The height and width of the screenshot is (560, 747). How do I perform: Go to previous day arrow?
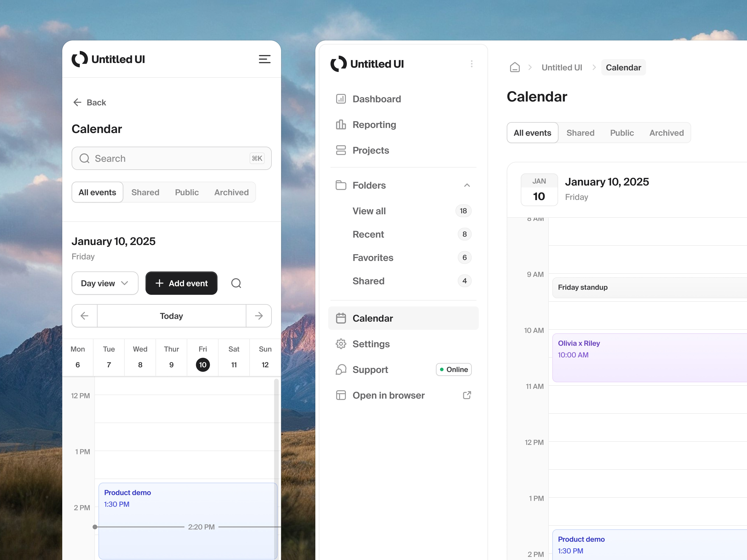pyautogui.click(x=84, y=316)
